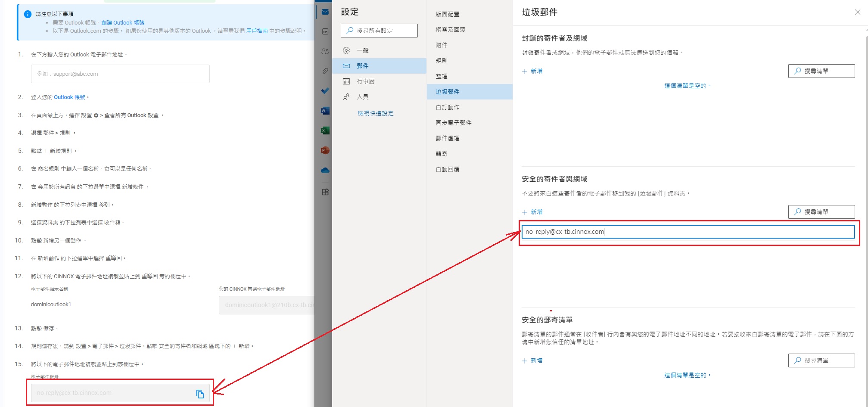Open the Calendar icon in Outlook sidebar
Viewport: 868px width, 407px height.
325,31
